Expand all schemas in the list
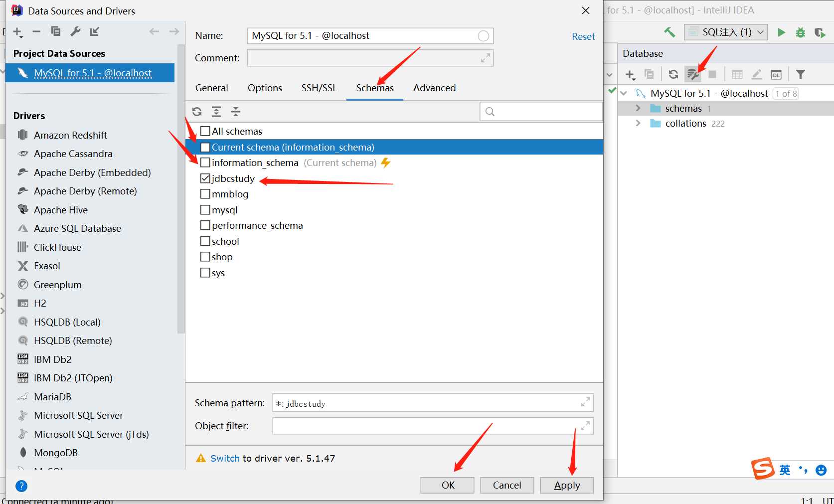The image size is (834, 504). 216,112
